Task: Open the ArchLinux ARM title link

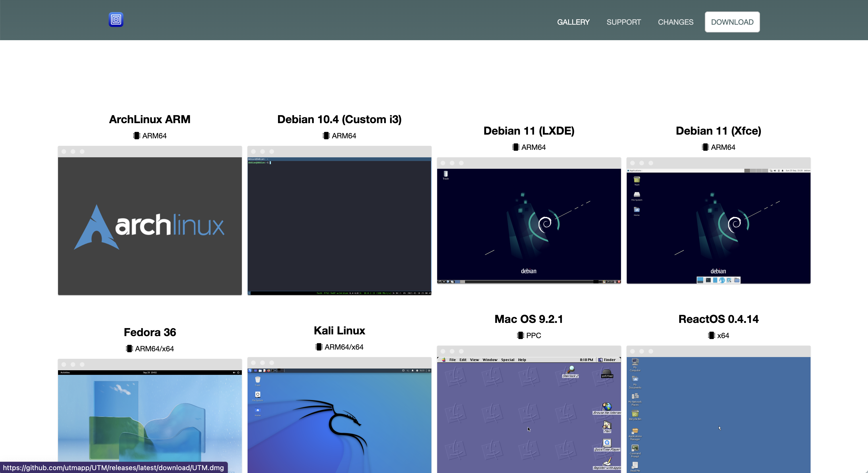Action: point(150,119)
